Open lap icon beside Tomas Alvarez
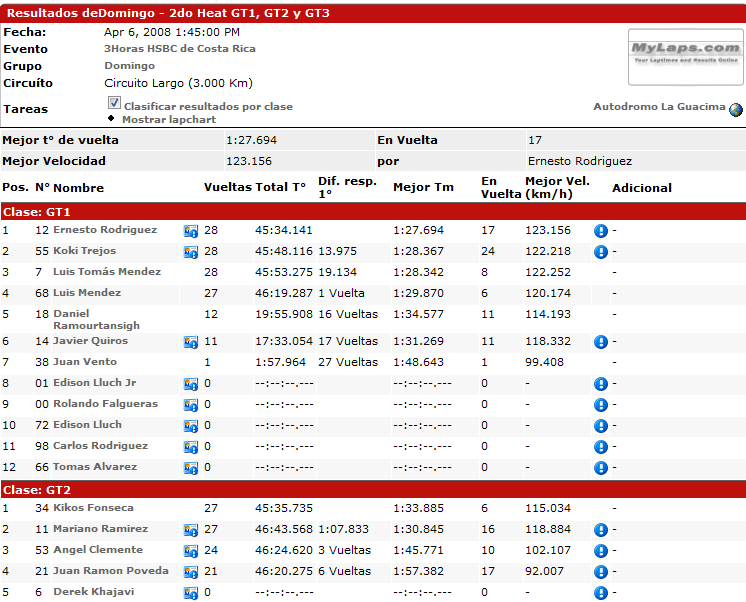The height and width of the screenshot is (602, 746). click(x=191, y=468)
